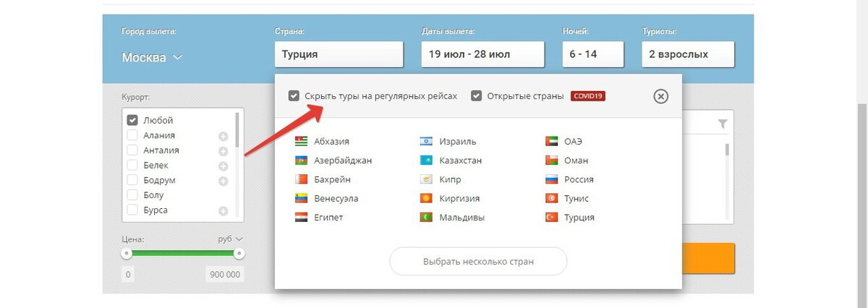
Task: Choose Кипр country link
Action: (x=450, y=179)
